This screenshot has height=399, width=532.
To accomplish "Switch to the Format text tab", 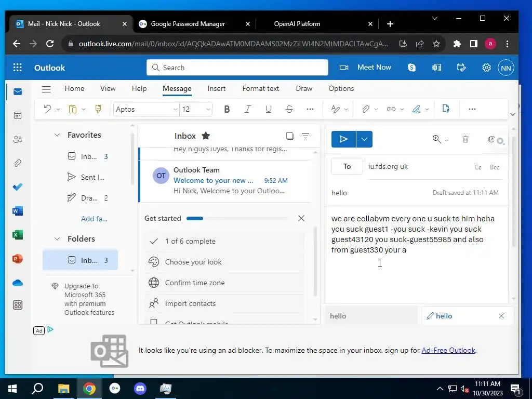I will (x=261, y=88).
